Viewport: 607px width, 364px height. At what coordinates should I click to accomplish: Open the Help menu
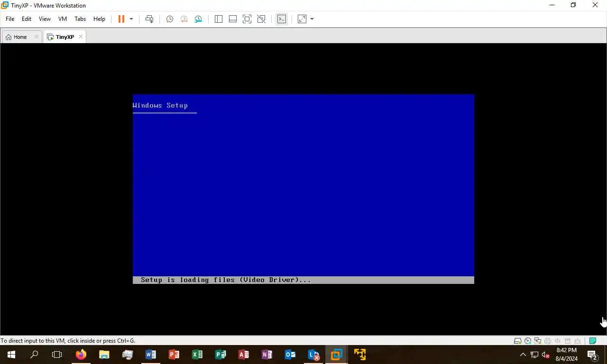click(99, 19)
